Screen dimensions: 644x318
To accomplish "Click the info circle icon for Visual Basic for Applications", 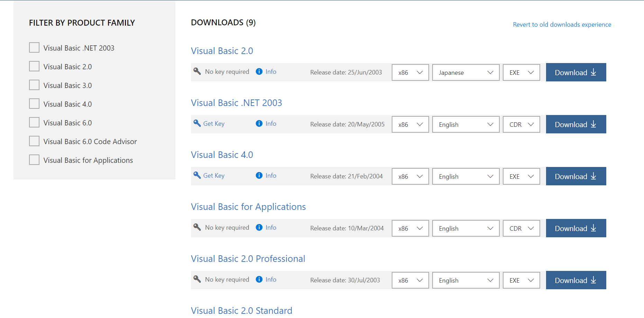I will [259, 227].
